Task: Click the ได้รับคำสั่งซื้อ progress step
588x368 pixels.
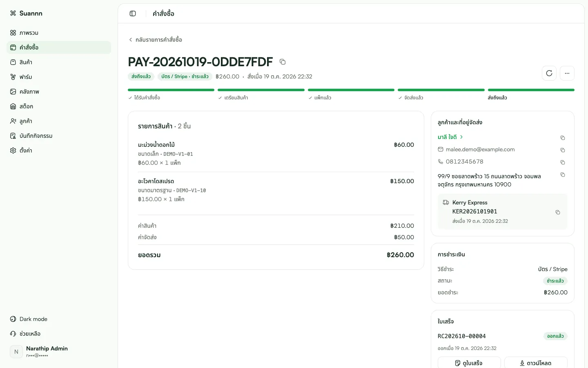Action: click(171, 95)
